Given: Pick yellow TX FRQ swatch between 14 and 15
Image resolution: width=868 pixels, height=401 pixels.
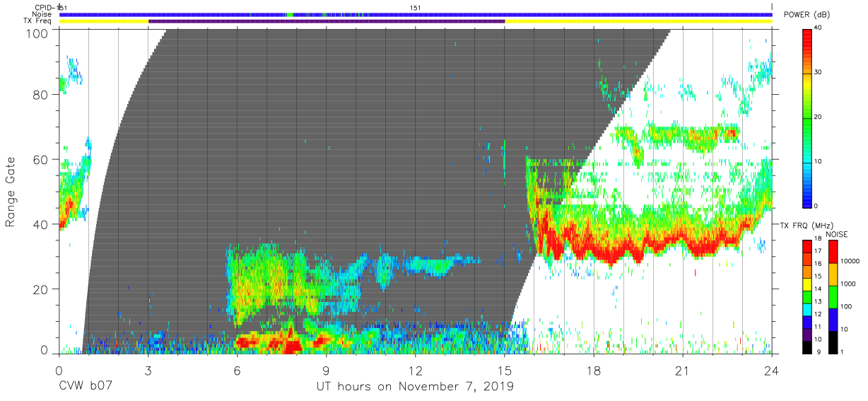Looking at the screenshot, I should pyautogui.click(x=807, y=283).
